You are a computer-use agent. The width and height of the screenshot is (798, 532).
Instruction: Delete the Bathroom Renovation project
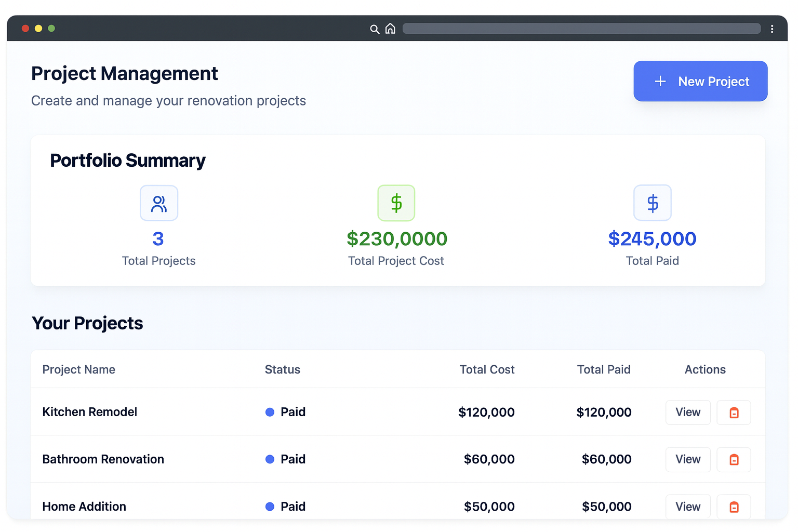pos(734,459)
